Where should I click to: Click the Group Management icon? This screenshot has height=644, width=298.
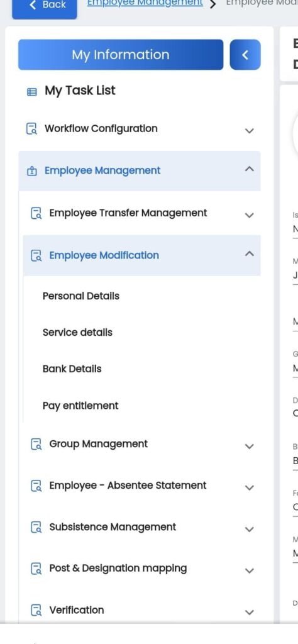click(36, 445)
